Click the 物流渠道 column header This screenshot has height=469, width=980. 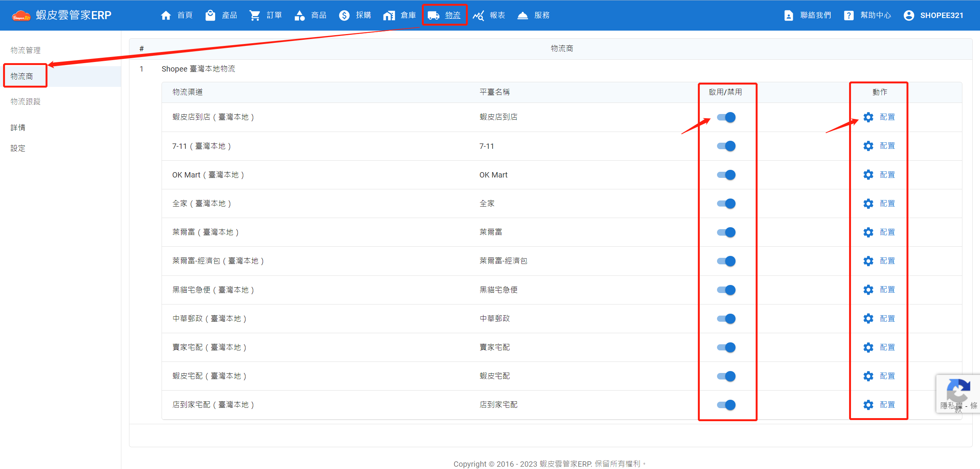(x=188, y=92)
